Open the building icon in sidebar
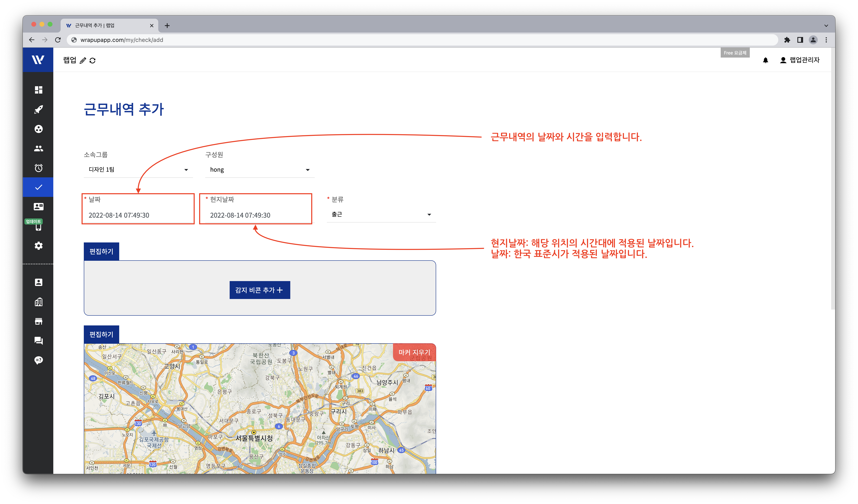Screen dimensions: 858x504 (38, 302)
